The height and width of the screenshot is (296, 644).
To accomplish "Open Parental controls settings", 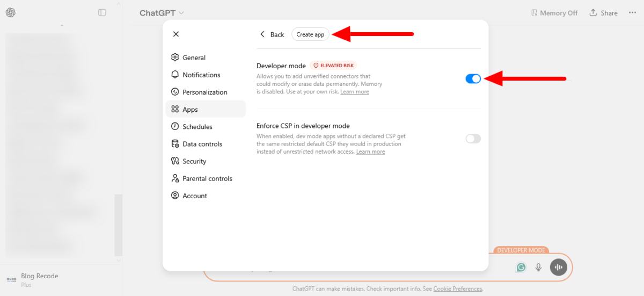I will click(206, 178).
